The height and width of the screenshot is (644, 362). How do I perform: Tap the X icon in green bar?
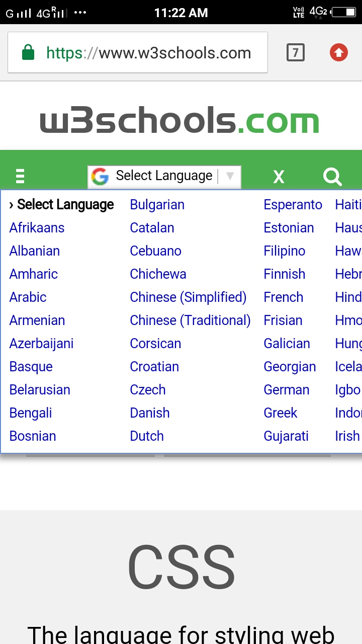279,177
